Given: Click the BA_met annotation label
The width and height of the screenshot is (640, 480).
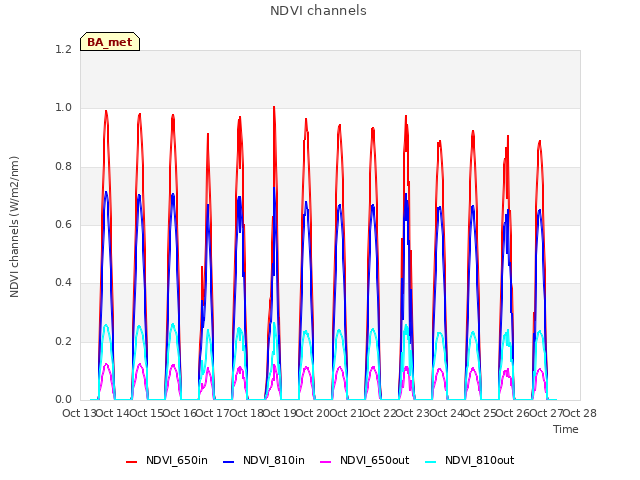Looking at the screenshot, I should click(x=110, y=42).
